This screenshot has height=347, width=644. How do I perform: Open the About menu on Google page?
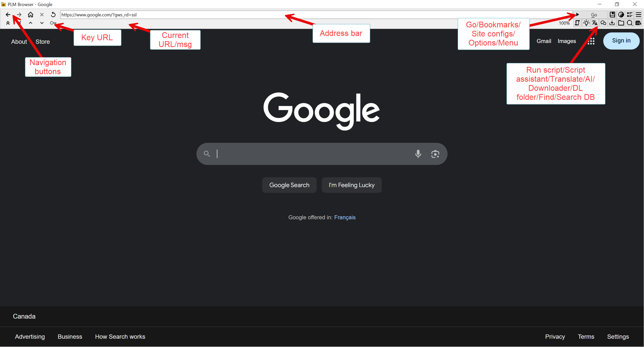click(19, 41)
